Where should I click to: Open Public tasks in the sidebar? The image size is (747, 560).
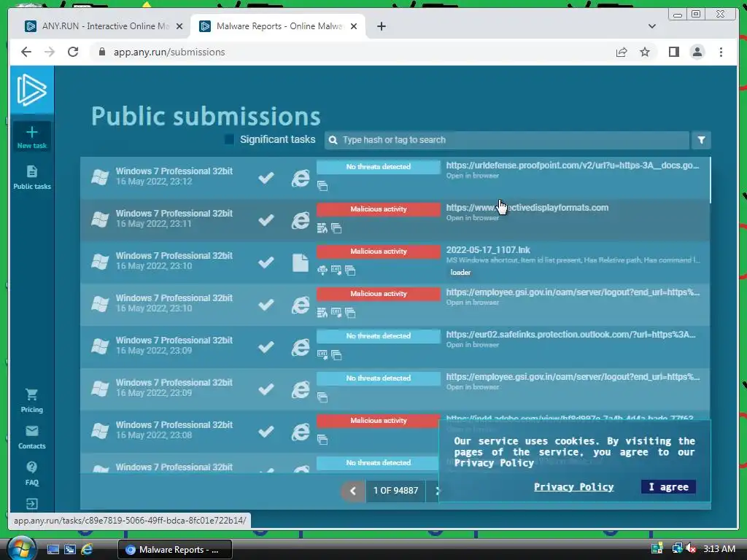pos(32,177)
